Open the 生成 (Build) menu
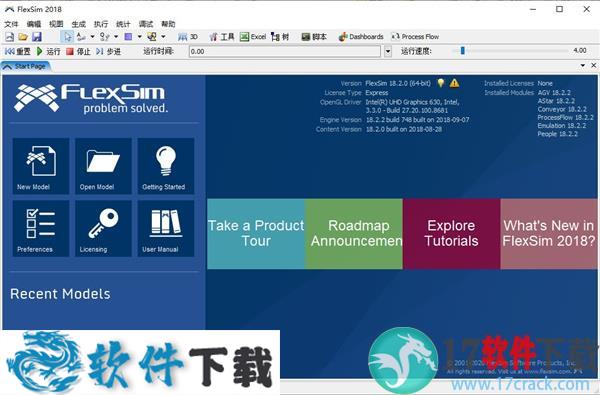 (x=78, y=24)
